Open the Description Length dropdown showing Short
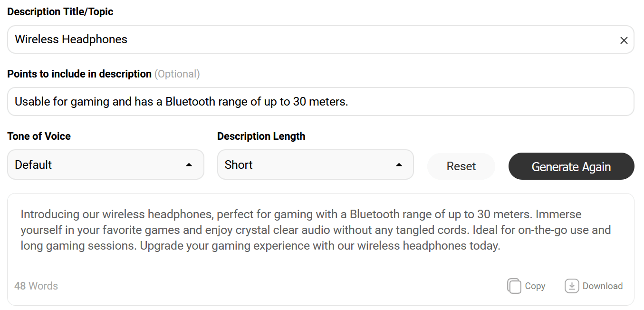Image resolution: width=644 pixels, height=310 pixels. click(x=316, y=165)
